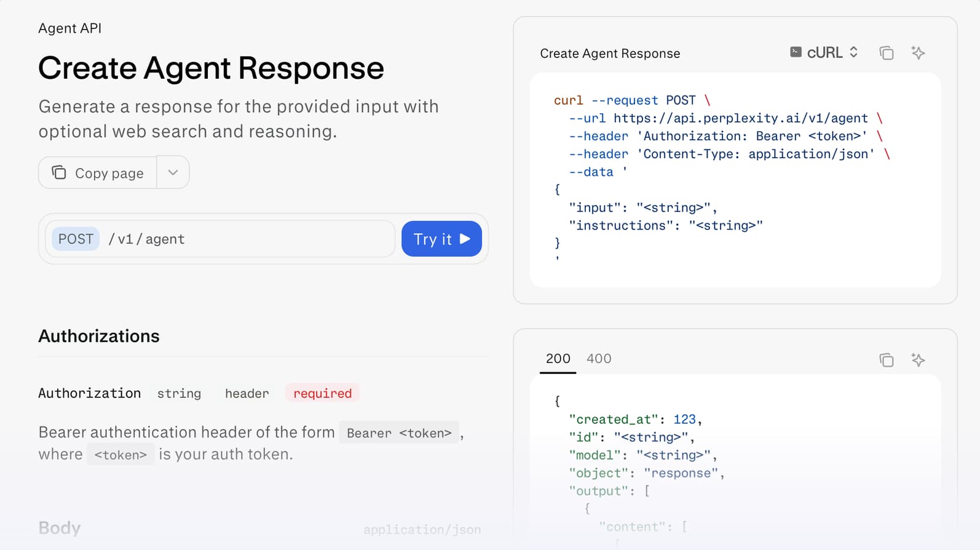980x550 pixels.
Task: Open the cURL language selector
Action: [x=824, y=53]
